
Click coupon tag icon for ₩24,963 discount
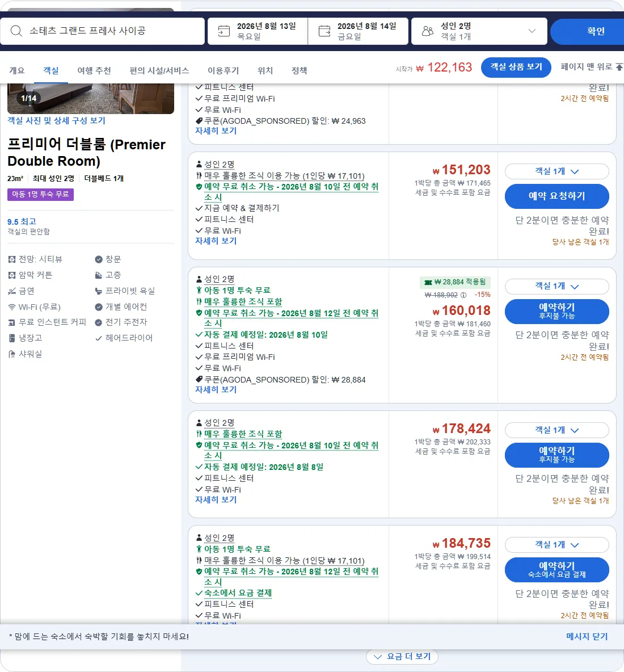click(x=199, y=121)
